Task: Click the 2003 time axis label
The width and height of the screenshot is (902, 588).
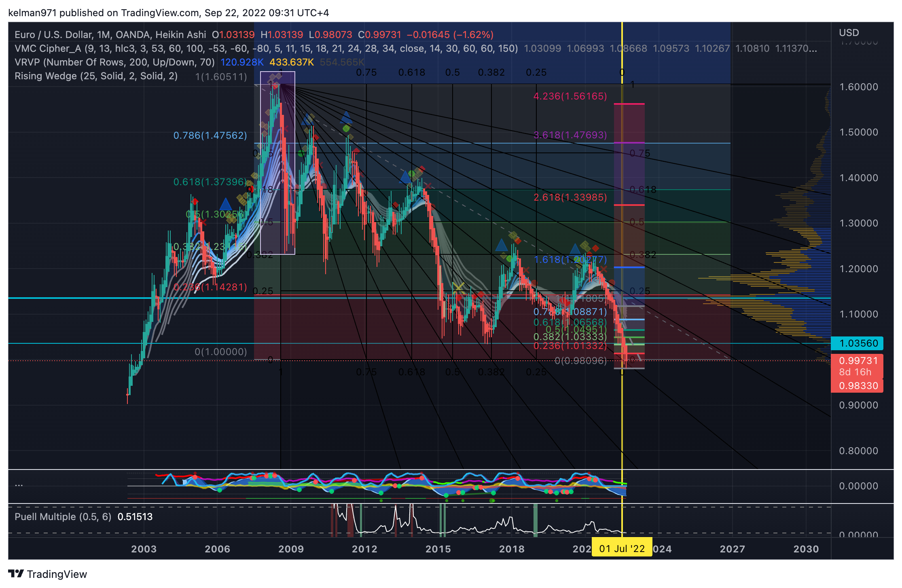Action: (144, 549)
